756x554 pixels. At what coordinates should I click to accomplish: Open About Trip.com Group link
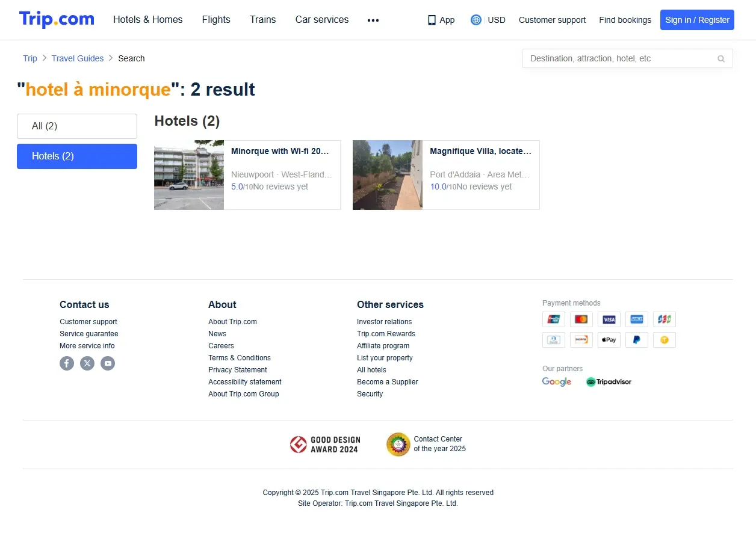click(244, 394)
